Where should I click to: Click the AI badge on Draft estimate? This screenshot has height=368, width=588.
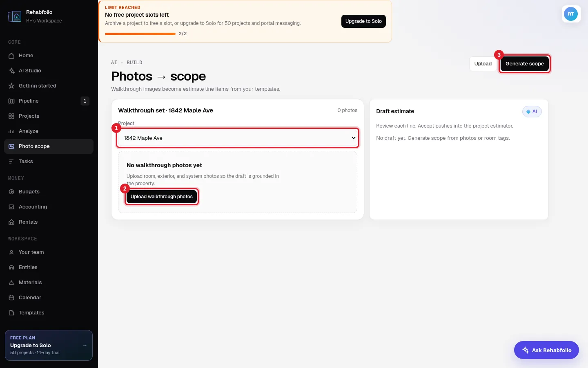(532, 112)
